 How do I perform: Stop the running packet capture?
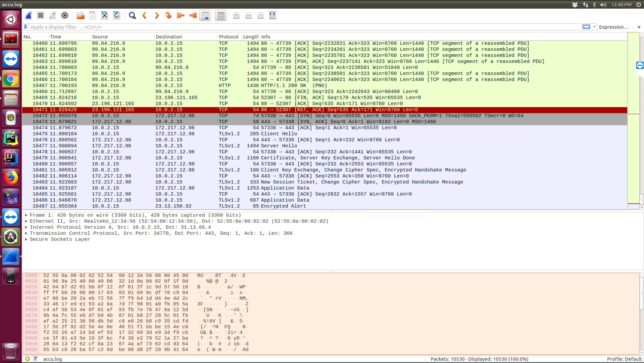tap(40, 15)
